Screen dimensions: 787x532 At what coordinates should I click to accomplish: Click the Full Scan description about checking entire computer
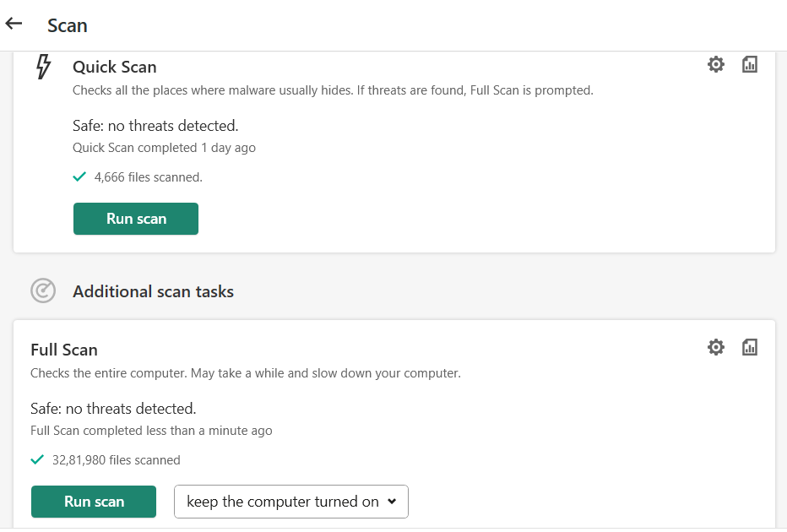245,373
